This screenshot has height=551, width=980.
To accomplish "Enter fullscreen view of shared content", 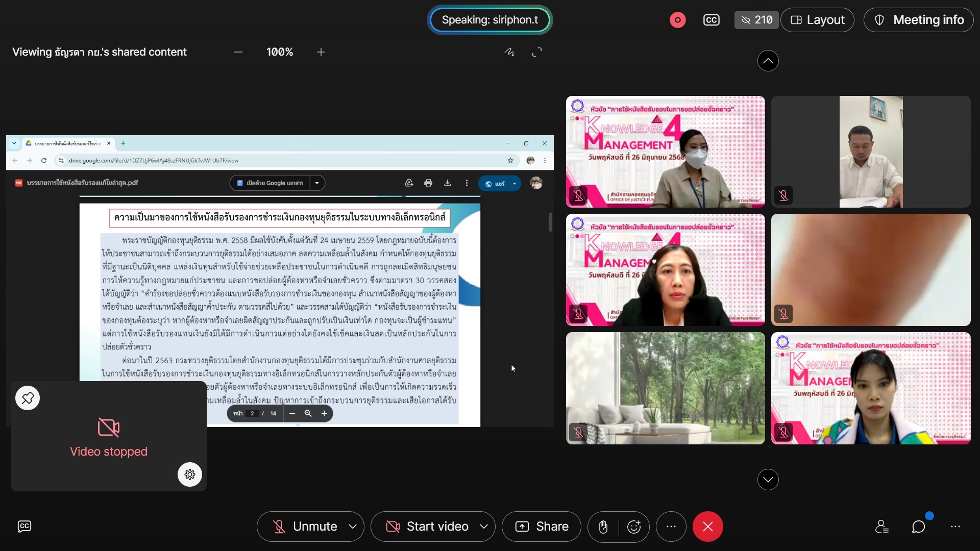I will point(537,52).
